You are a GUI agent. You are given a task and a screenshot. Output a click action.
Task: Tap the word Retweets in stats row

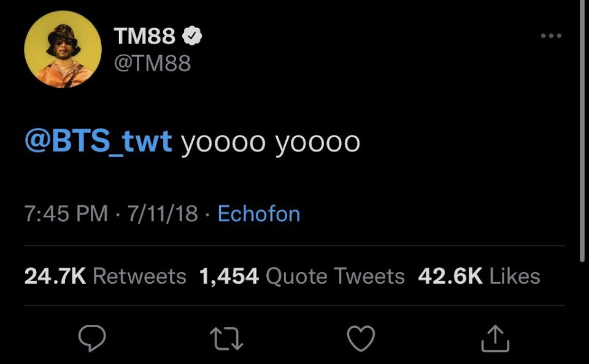pos(139,276)
